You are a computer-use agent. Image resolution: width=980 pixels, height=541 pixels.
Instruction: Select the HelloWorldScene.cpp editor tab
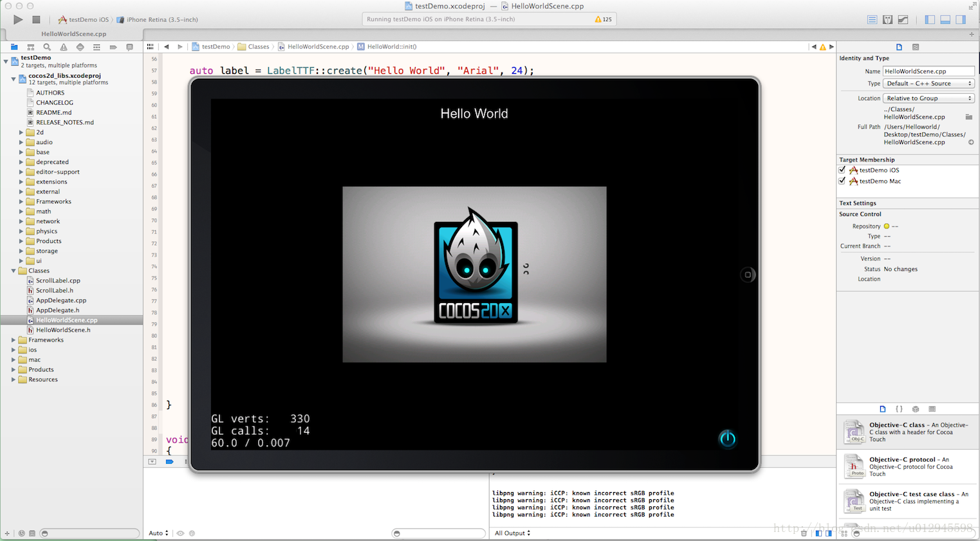tap(73, 34)
